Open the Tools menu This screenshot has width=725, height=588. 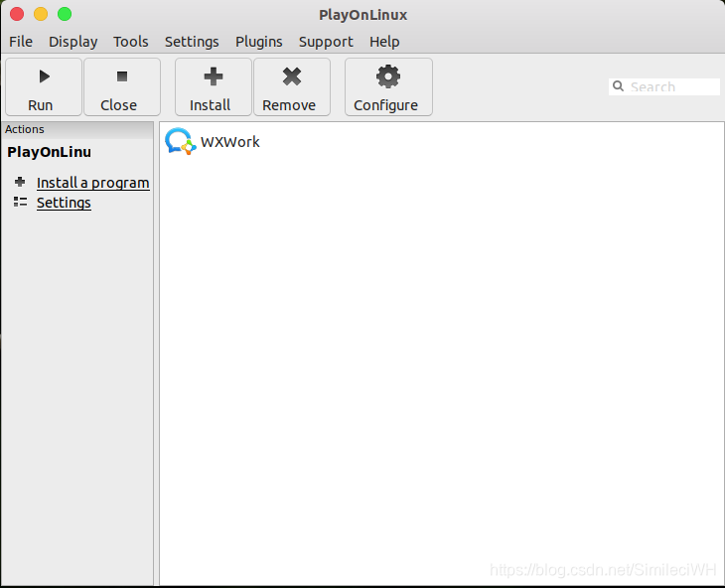click(x=131, y=42)
